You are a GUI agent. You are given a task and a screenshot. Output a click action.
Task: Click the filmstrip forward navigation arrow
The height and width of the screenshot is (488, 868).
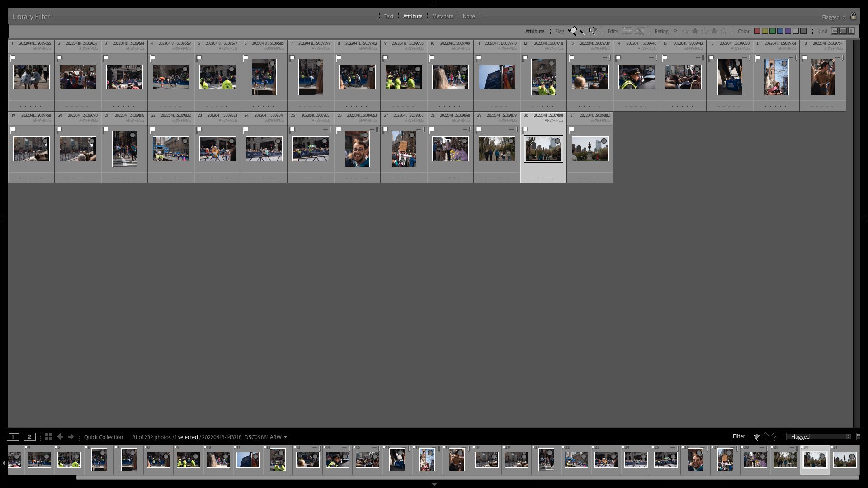71,437
